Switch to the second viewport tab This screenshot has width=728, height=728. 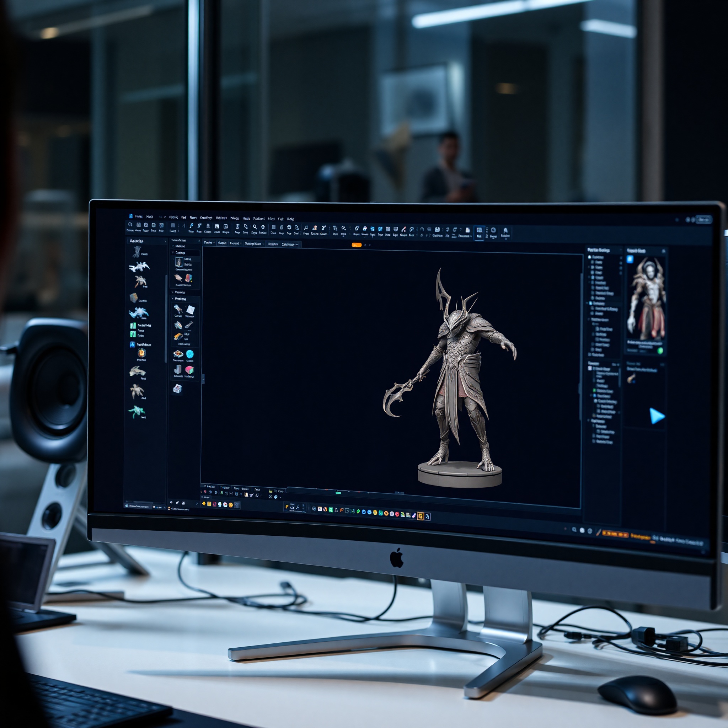click(223, 244)
